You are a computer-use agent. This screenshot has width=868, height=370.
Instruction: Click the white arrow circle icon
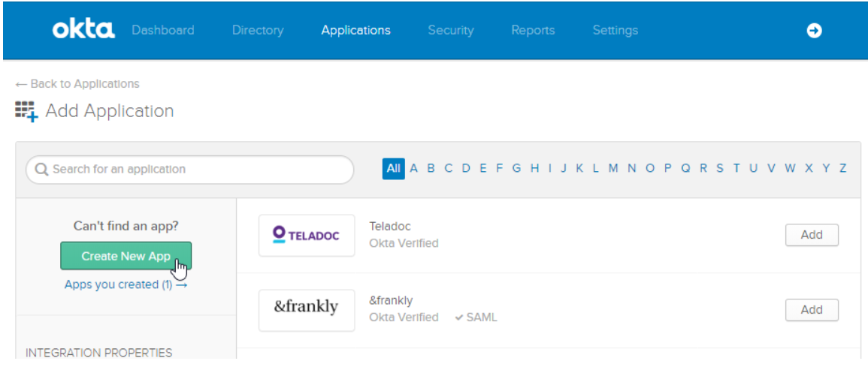coord(814,31)
